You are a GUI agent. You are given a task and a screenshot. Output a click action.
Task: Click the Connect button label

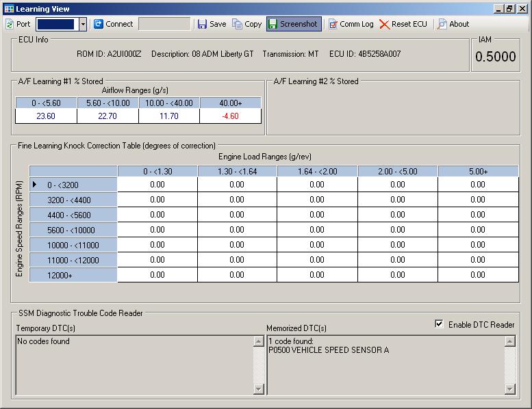coord(119,24)
